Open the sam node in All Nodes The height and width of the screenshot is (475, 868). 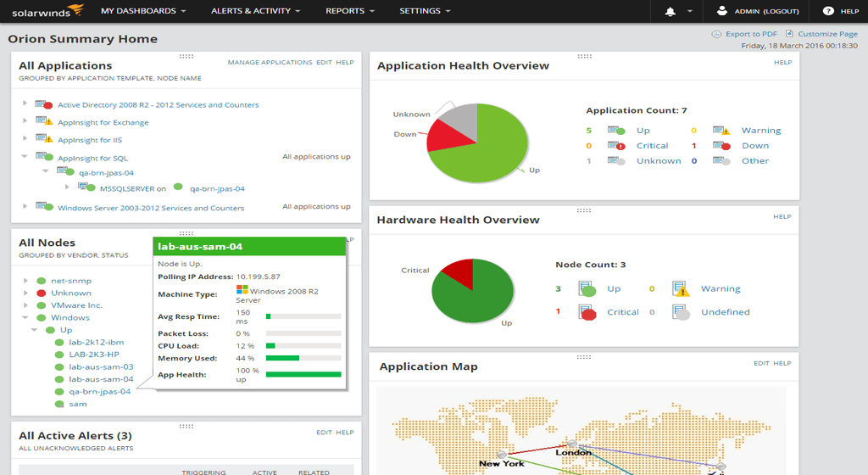tap(78, 404)
